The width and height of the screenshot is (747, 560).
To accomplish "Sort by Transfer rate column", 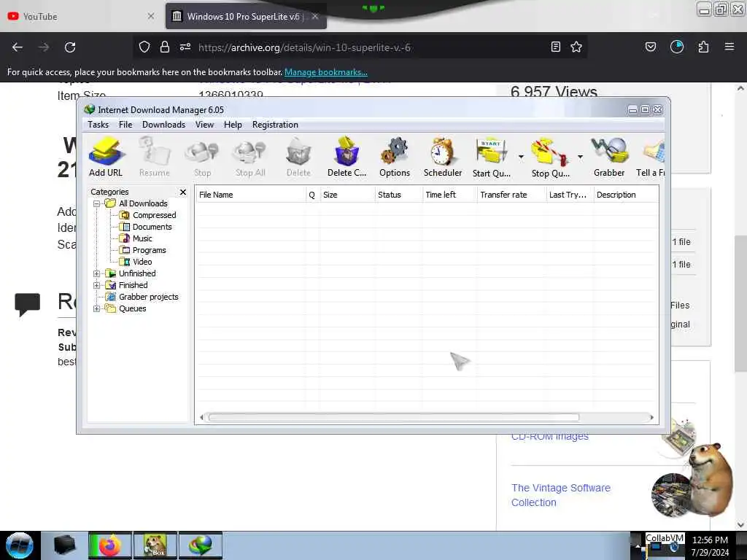I will (511, 195).
